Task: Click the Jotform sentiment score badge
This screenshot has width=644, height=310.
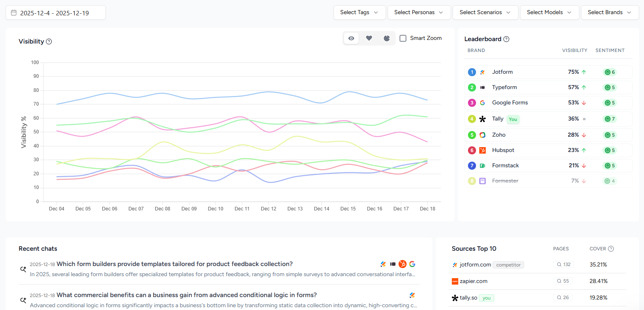Action: 610,72
